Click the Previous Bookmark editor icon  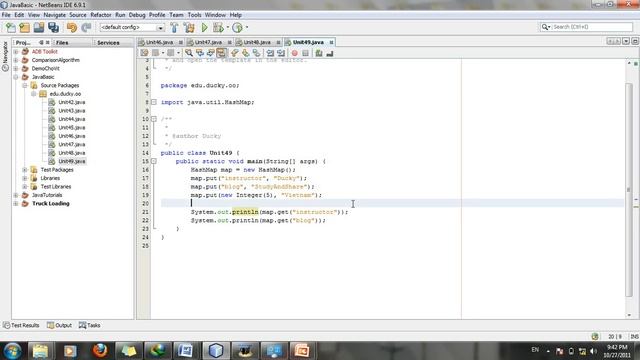coord(235,53)
